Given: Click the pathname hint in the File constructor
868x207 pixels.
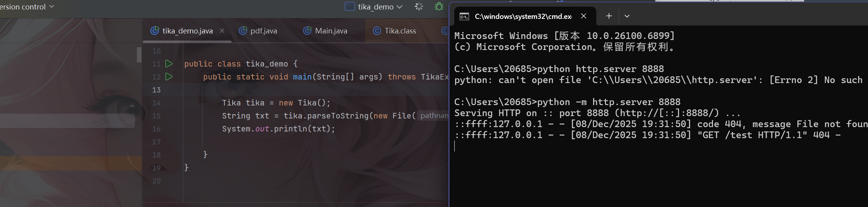Looking at the screenshot, I should click(434, 116).
